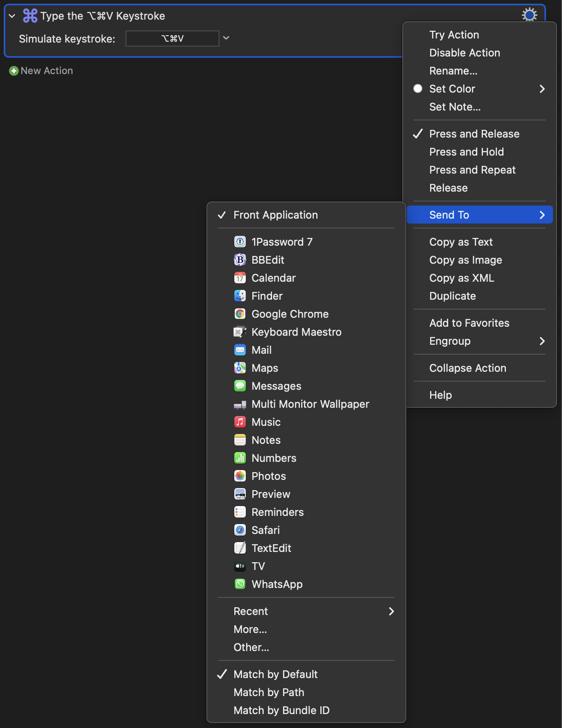This screenshot has width=562, height=728.
Task: Select the TV app icon
Action: pyautogui.click(x=240, y=566)
